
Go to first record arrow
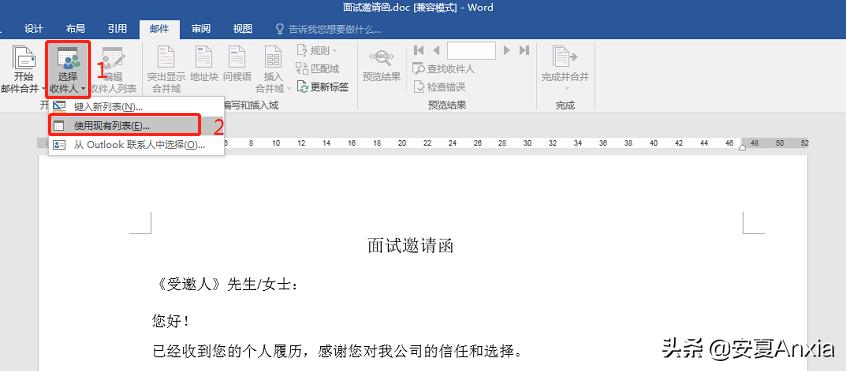[x=419, y=51]
